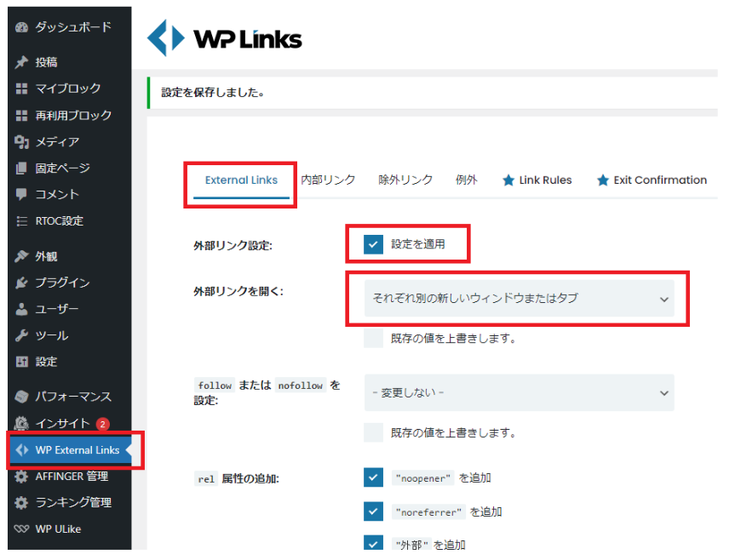741x560 pixels.
Task: Click the Dashboard gauge icon in sidebar
Action: coord(22,27)
